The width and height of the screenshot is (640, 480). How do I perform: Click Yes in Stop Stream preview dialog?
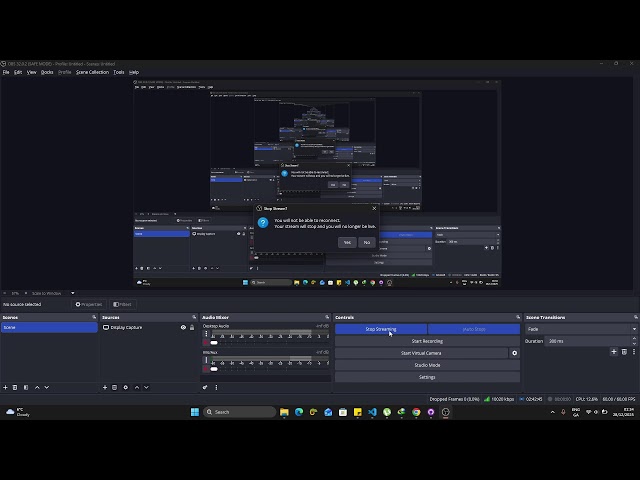(347, 242)
